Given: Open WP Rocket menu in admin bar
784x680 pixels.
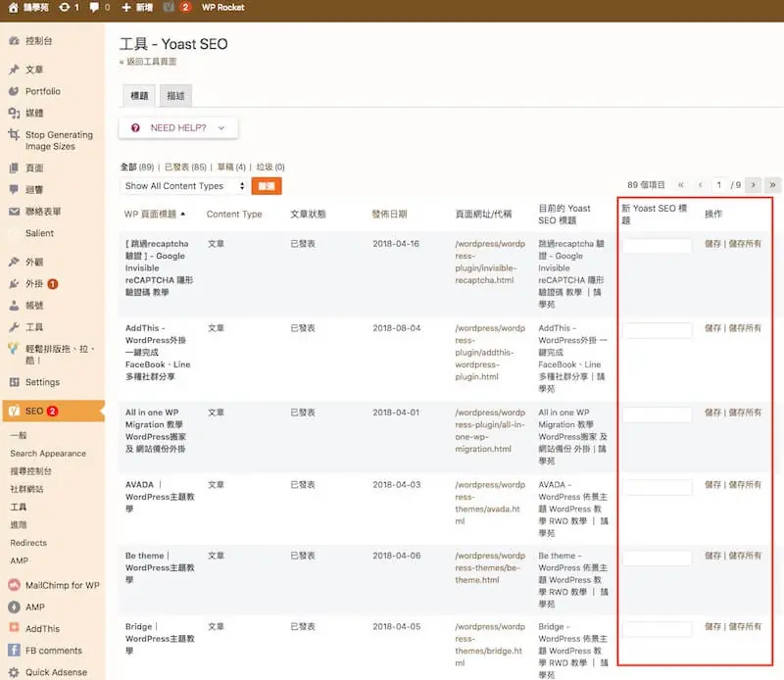Looking at the screenshot, I should click(223, 7).
